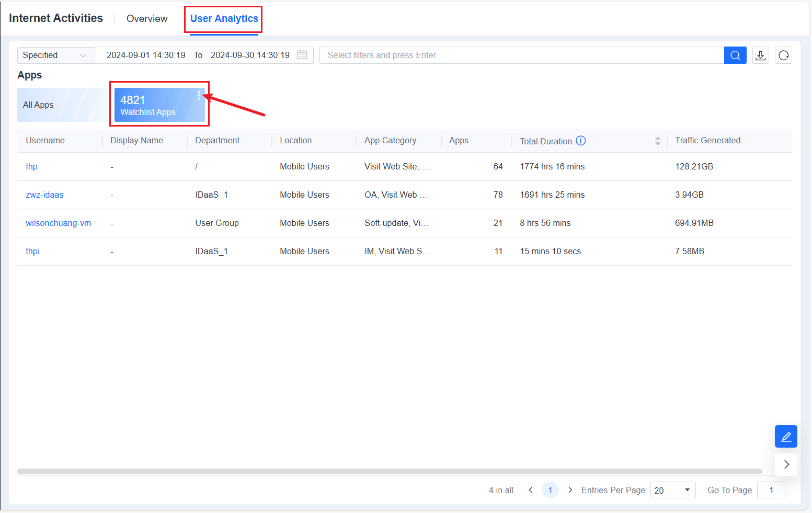
Task: Click the download export icon
Action: (x=761, y=55)
